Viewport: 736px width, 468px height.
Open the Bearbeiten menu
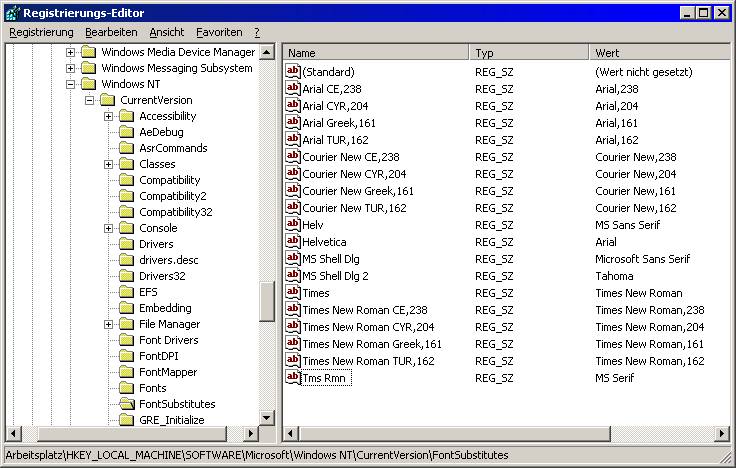click(111, 32)
